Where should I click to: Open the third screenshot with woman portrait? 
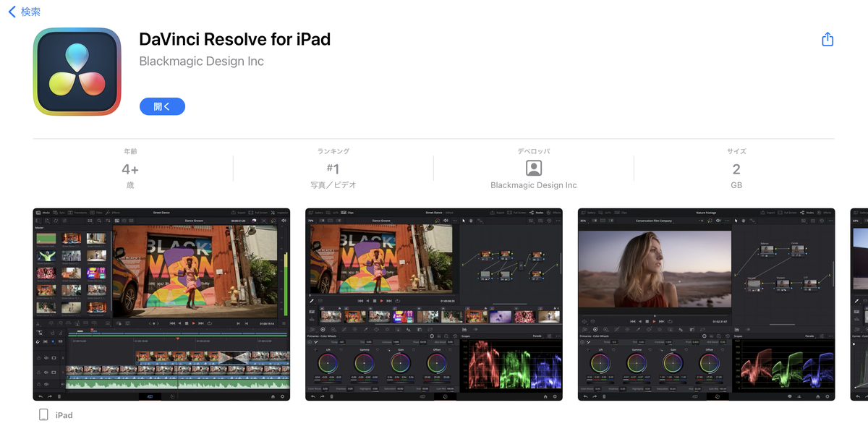point(707,305)
